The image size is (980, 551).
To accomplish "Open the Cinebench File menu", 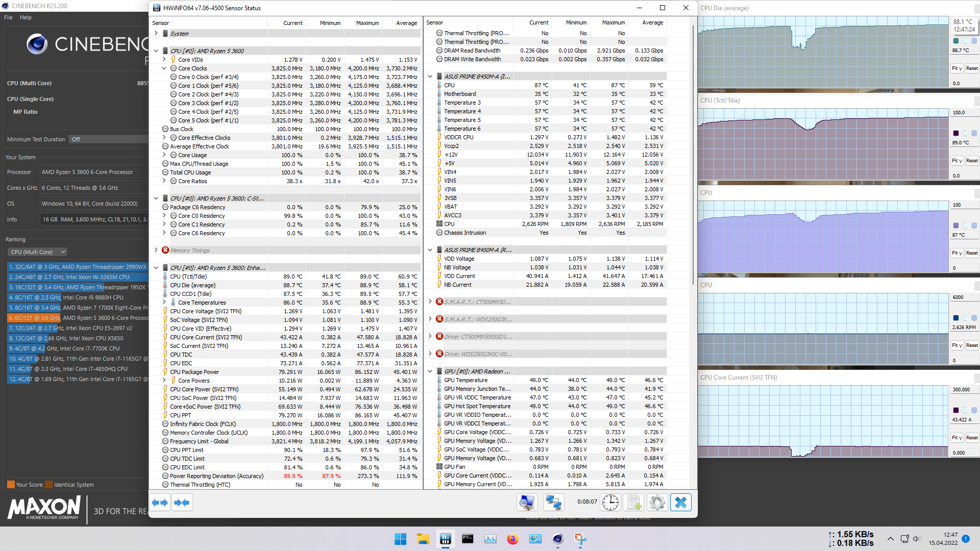I will 8,17.
